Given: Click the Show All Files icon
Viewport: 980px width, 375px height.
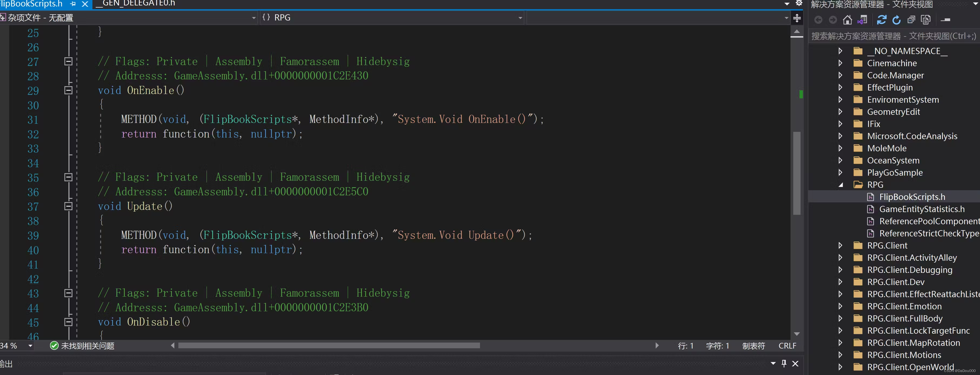Looking at the screenshot, I should click(926, 20).
